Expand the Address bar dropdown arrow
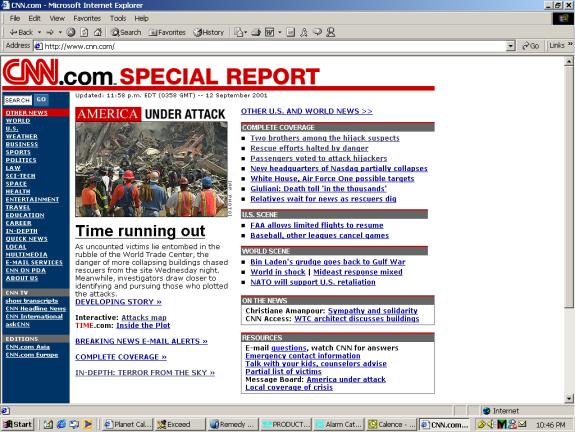575x432 pixels. click(510, 46)
